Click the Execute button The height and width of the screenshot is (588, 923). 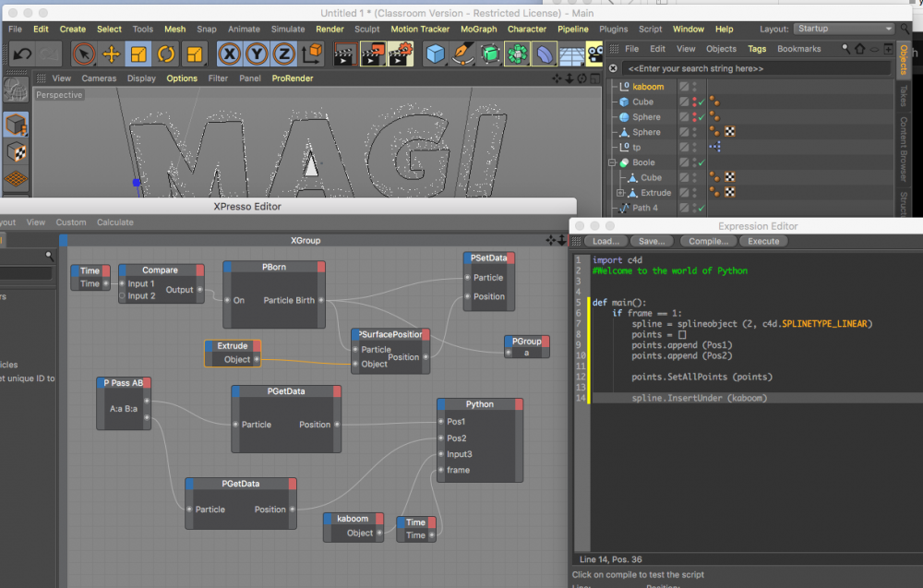click(x=763, y=241)
